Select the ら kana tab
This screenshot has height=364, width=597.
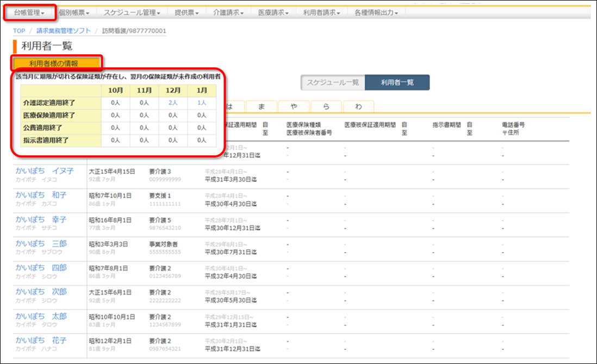coord(326,107)
